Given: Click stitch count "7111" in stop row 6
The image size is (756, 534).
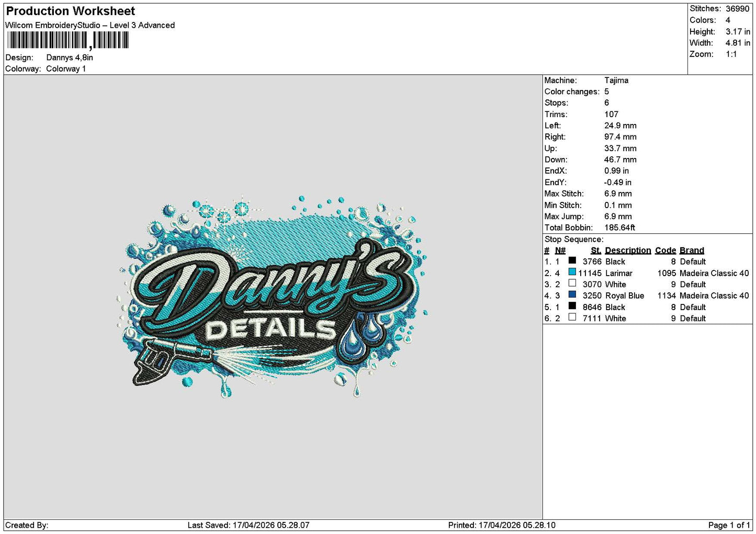Looking at the screenshot, I should tap(592, 319).
